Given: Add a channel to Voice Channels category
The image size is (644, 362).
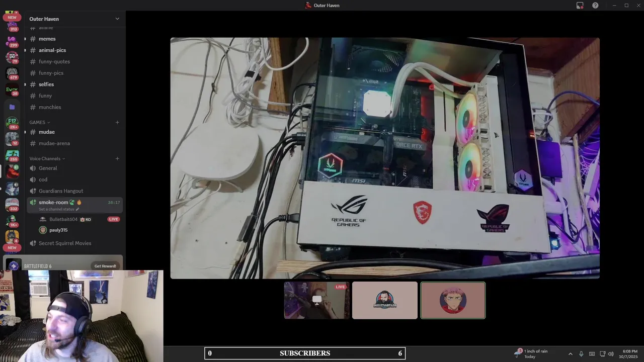Looking at the screenshot, I should point(117,158).
